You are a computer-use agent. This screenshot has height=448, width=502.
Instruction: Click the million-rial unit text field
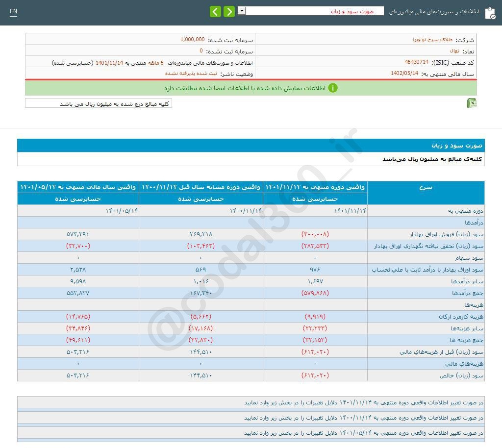click(99, 103)
